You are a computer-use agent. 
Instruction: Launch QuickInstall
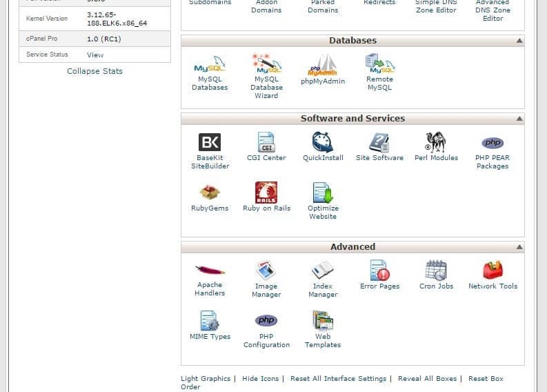323,142
